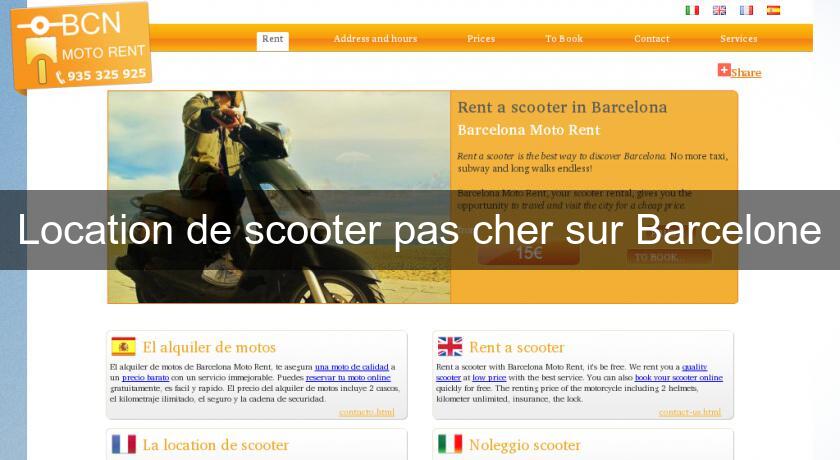The image size is (840, 460).
Task: Click Italian flag beside Noleggio scooter
Action: (x=450, y=444)
